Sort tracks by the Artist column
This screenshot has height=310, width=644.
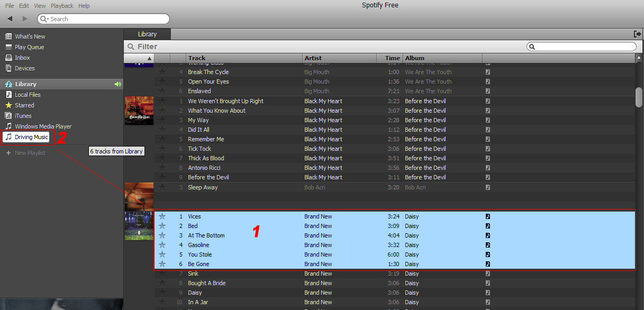[312, 58]
